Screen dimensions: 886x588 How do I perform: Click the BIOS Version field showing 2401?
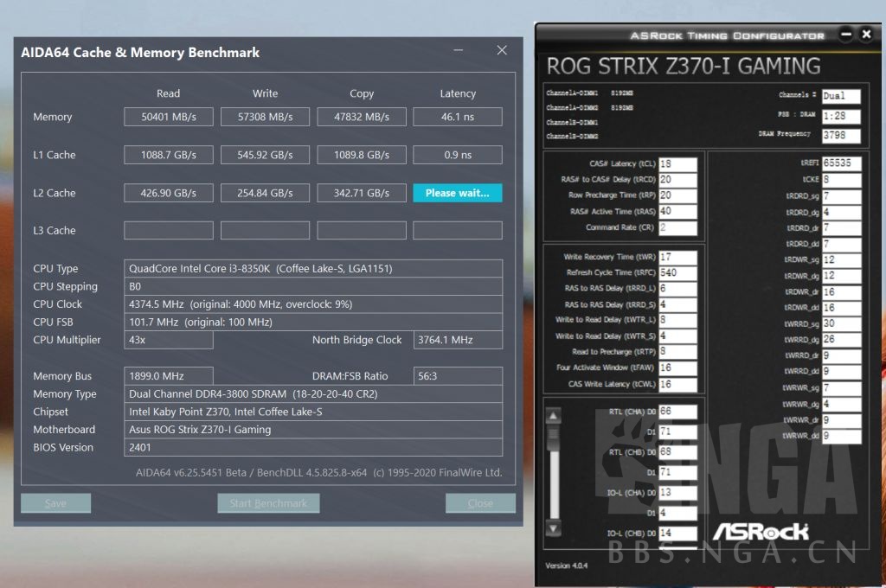point(313,447)
